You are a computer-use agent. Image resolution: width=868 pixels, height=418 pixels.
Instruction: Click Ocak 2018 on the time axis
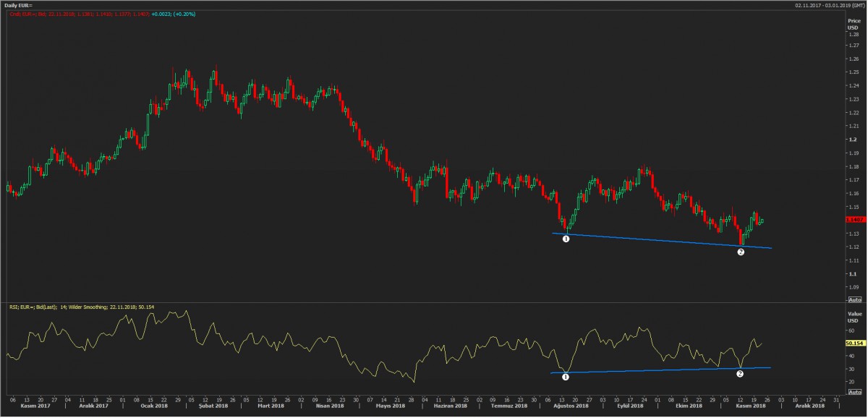click(x=154, y=406)
